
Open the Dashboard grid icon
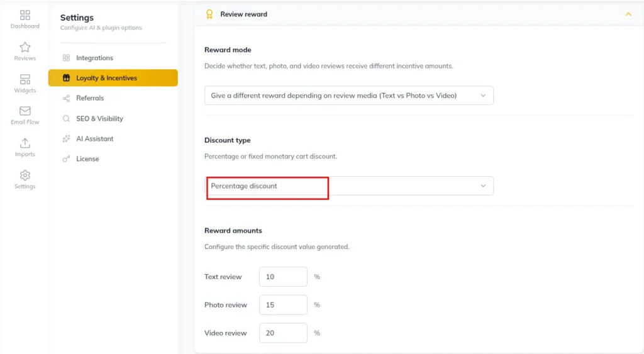pos(25,15)
